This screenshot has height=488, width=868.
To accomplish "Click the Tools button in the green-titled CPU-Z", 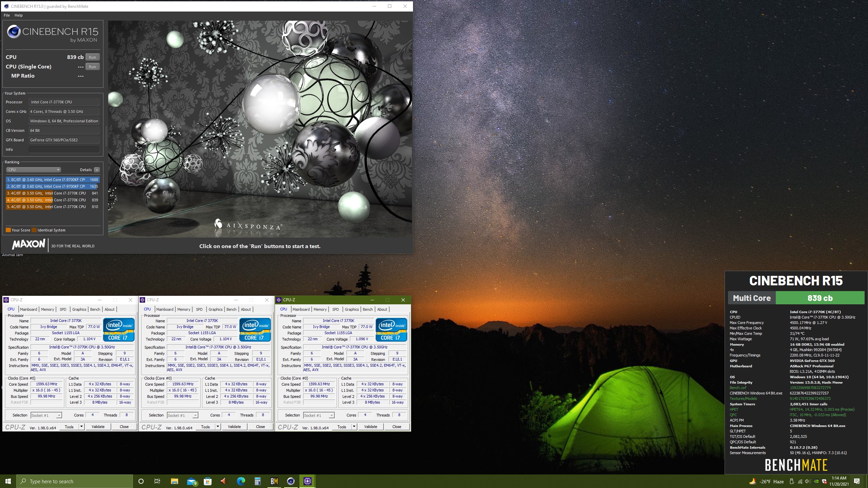I will (x=342, y=427).
